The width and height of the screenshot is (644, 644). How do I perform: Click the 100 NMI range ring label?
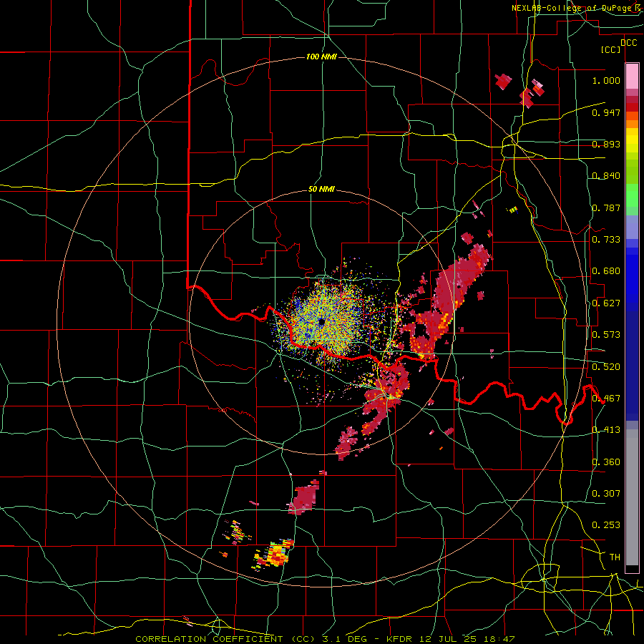pos(321,57)
